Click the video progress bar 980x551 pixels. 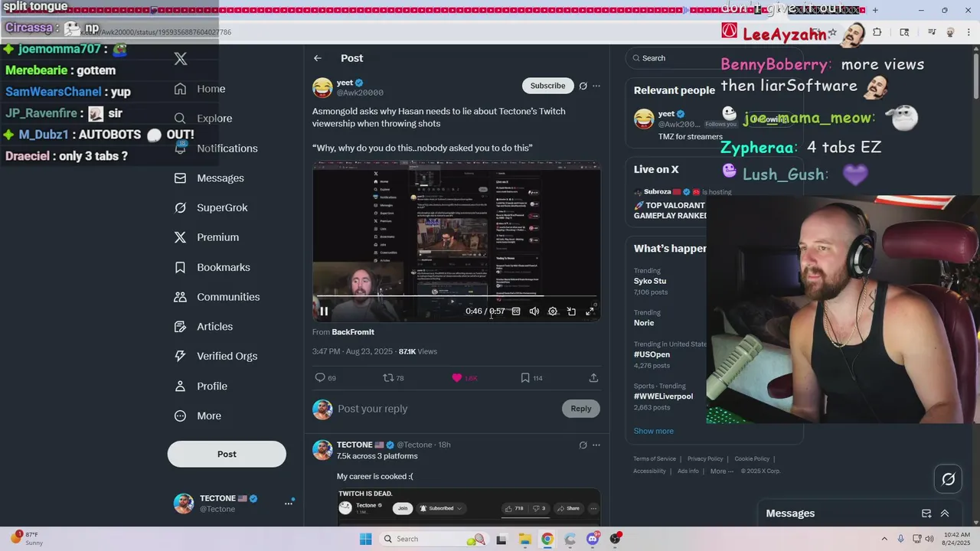coord(456,295)
